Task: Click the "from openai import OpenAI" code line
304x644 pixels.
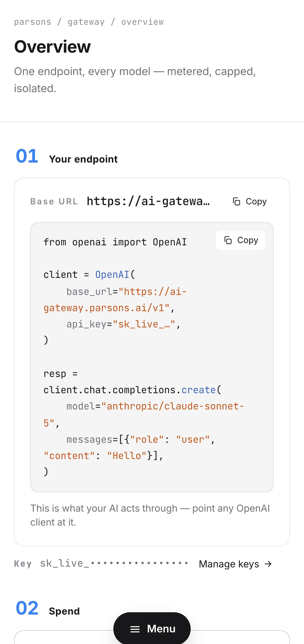Action: point(115,242)
